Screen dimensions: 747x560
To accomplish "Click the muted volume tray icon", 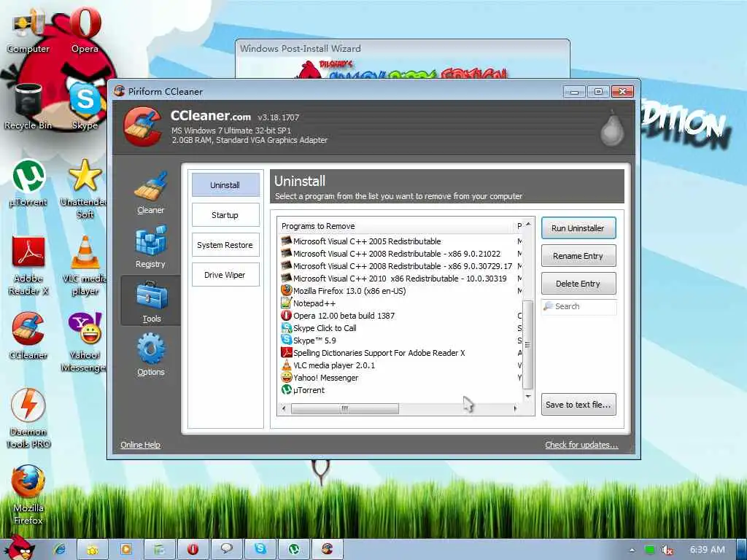I will click(x=667, y=550).
